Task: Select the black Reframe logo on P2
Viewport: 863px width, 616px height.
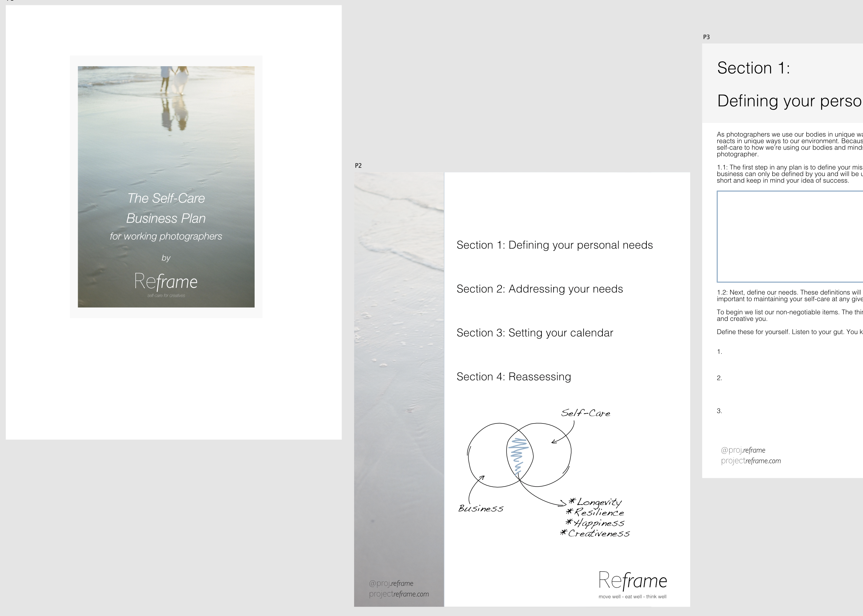Action: (x=633, y=581)
